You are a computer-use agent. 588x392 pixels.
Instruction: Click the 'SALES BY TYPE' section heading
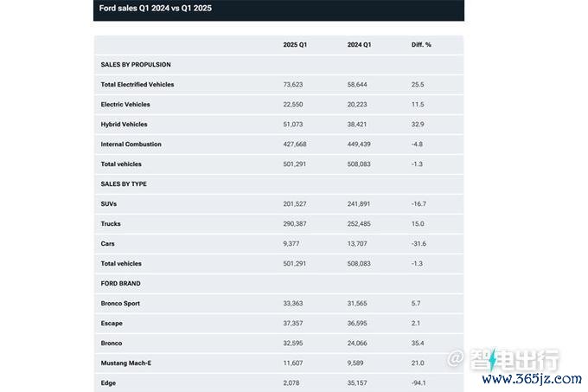tap(124, 183)
